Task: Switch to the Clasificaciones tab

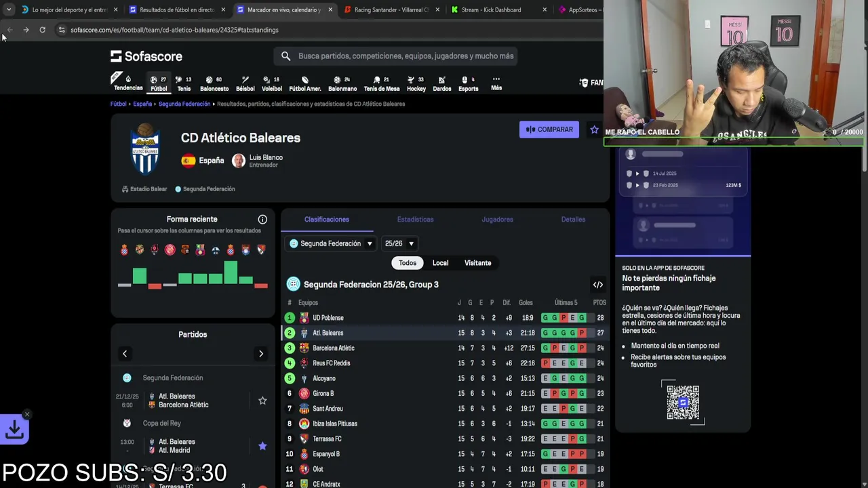Action: pos(327,220)
